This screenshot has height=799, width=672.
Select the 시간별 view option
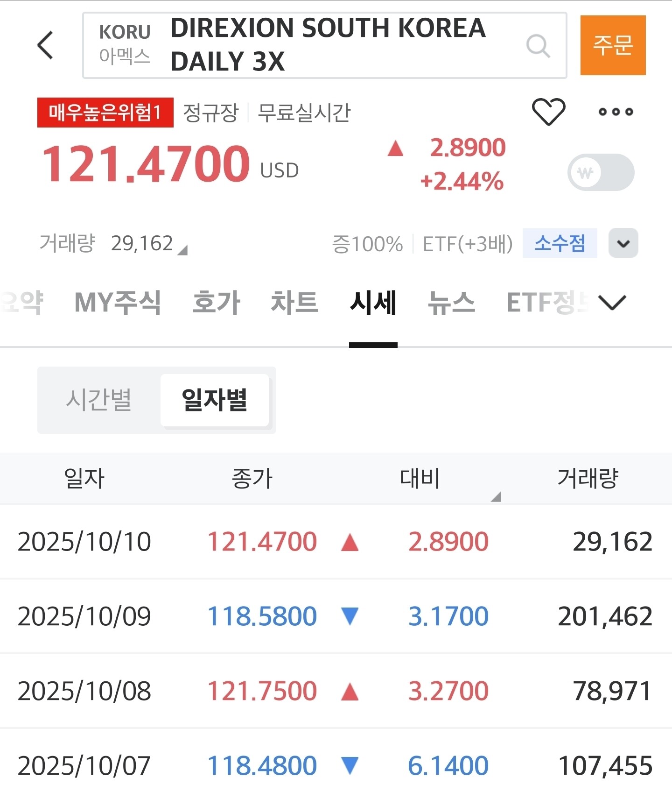click(x=99, y=400)
